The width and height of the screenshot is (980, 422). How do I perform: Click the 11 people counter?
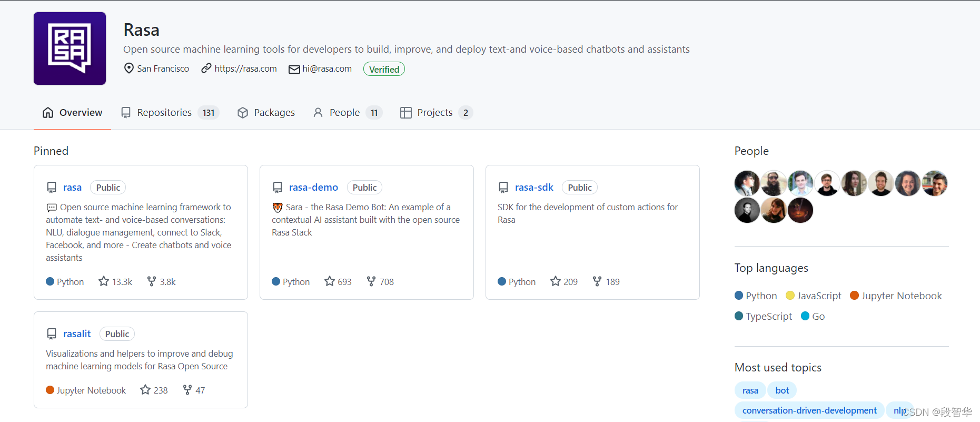click(374, 113)
